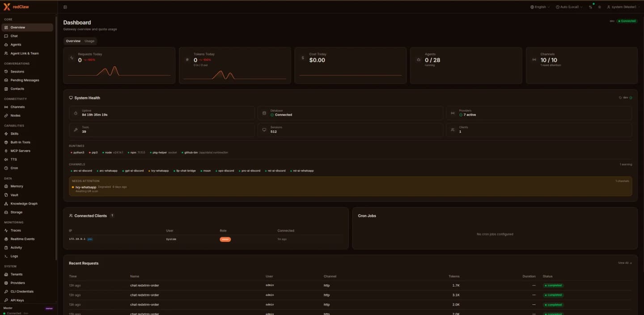The width and height of the screenshot is (644, 315).
Task: Click the theme toggle sun icon
Action: click(x=599, y=7)
